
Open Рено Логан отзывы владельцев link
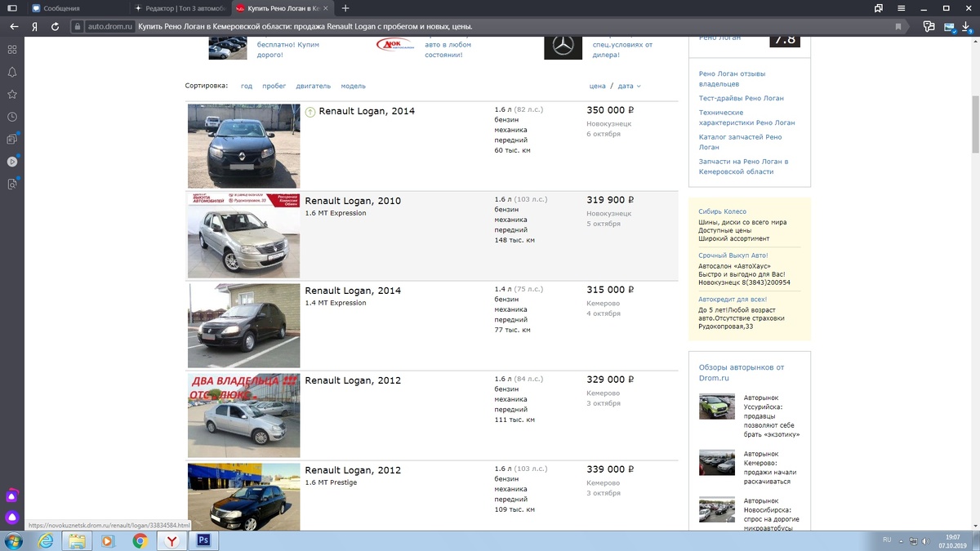pyautogui.click(x=733, y=78)
